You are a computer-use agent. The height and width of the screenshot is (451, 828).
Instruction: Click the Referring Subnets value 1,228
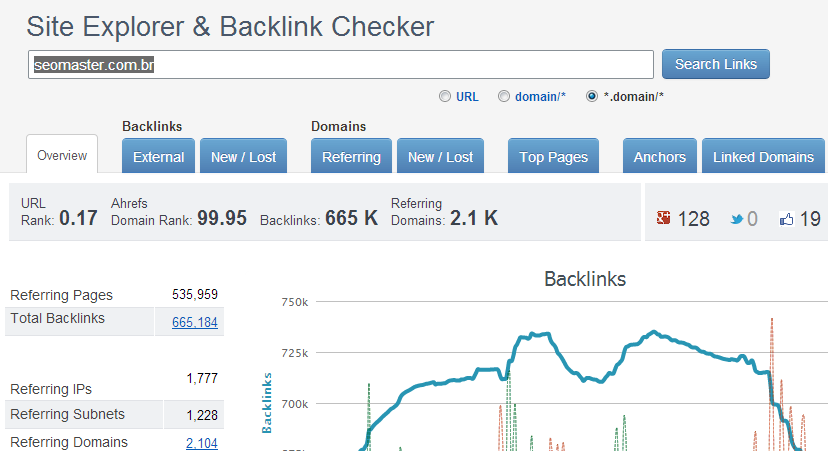202,415
